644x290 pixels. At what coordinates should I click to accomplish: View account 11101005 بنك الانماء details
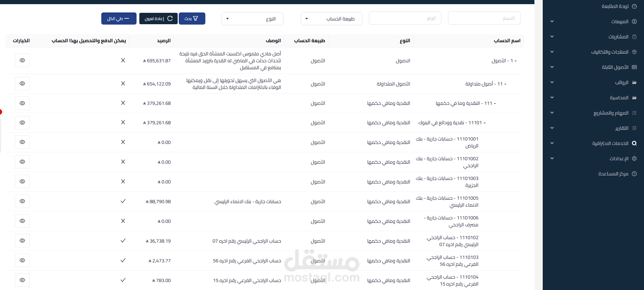coord(22,201)
